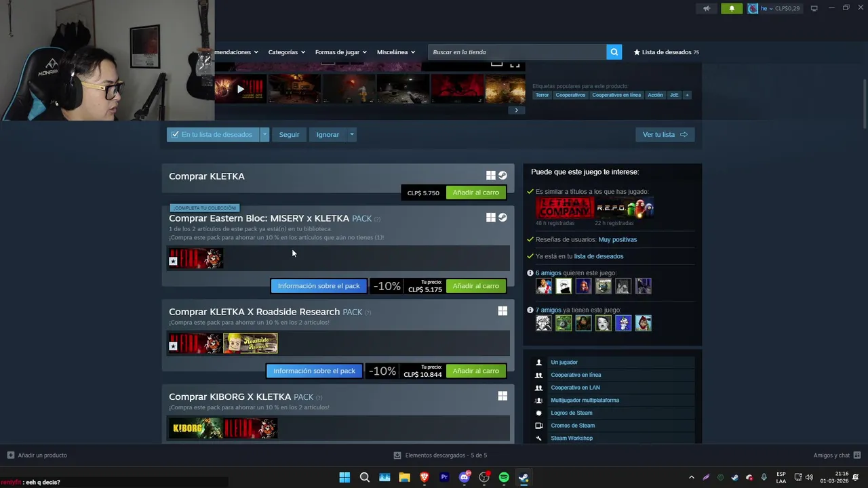868x488 pixels.
Task: Open the Windows Start menu
Action: click(x=344, y=477)
